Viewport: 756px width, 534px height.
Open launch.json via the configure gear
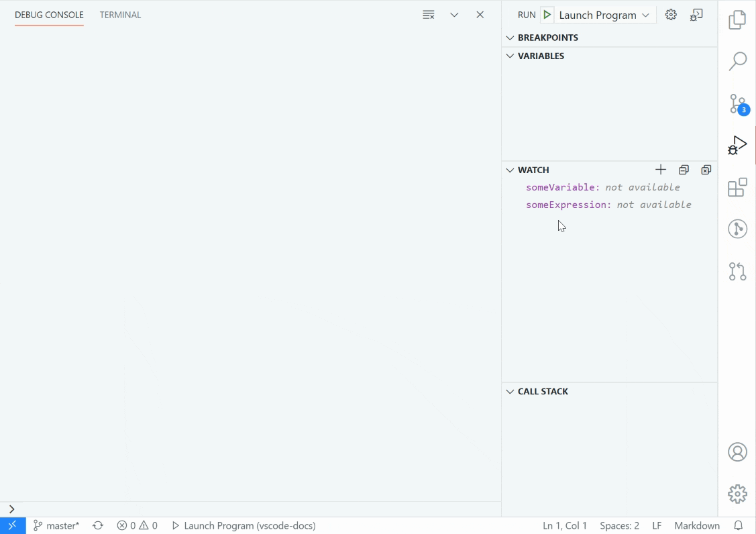[x=671, y=14]
